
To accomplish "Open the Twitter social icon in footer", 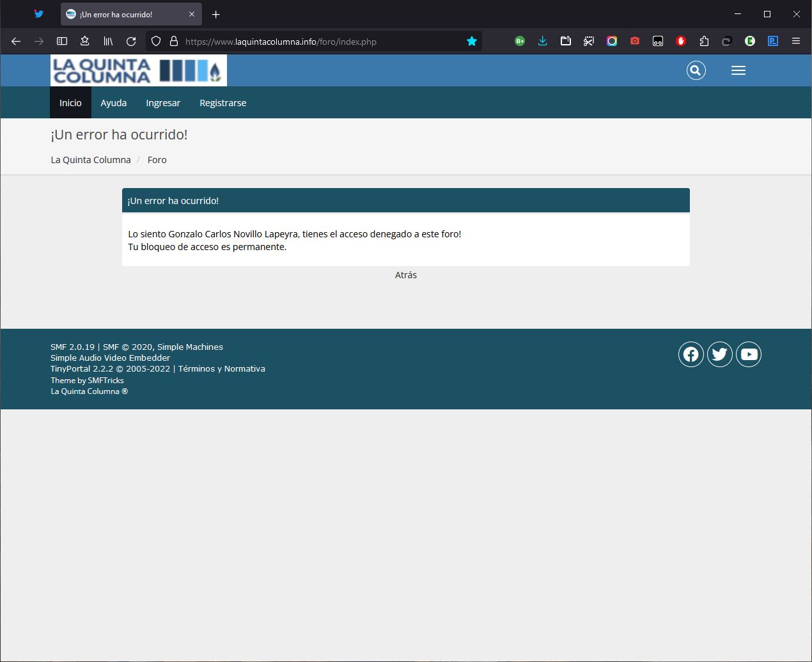I will coord(719,354).
